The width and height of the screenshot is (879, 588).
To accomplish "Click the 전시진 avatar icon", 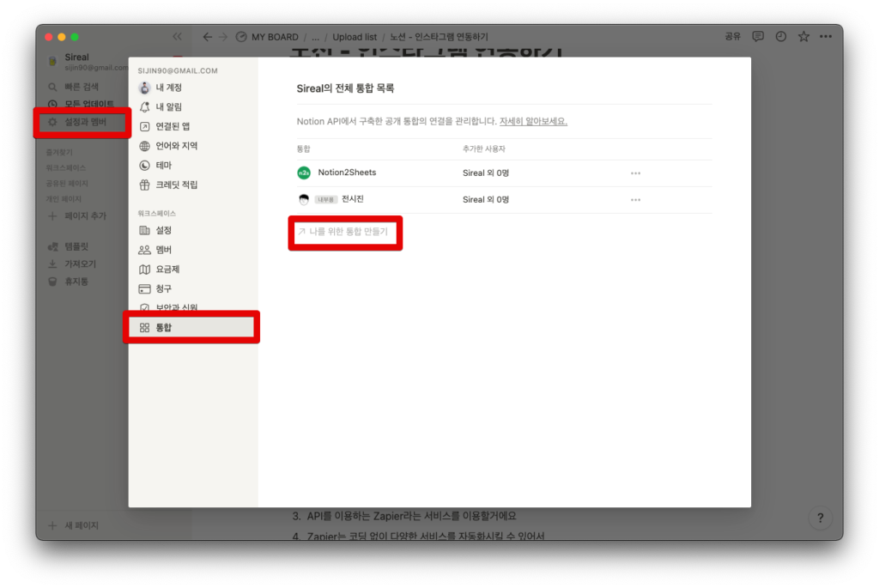I will tap(304, 199).
